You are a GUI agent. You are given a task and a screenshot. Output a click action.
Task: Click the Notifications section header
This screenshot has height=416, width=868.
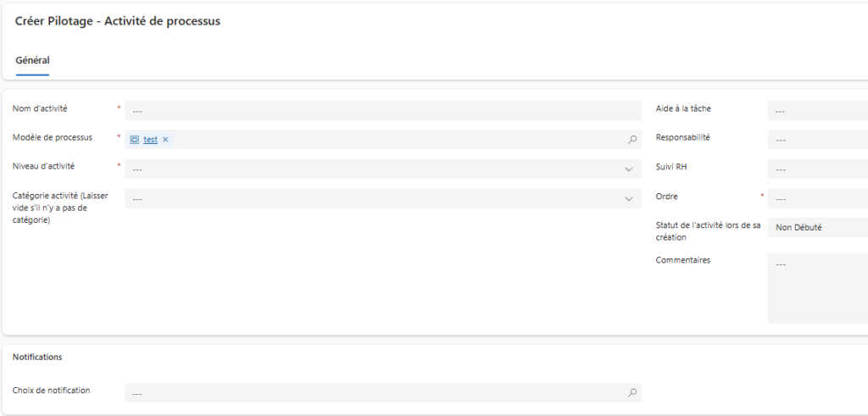point(37,358)
